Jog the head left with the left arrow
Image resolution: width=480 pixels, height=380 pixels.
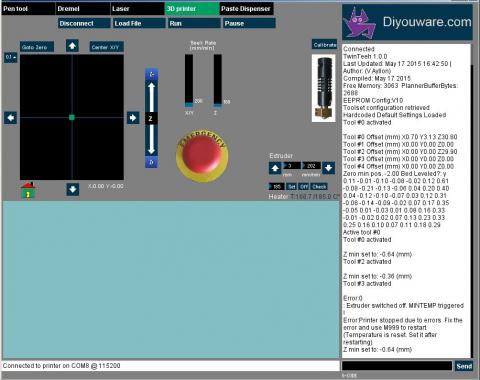(11, 118)
